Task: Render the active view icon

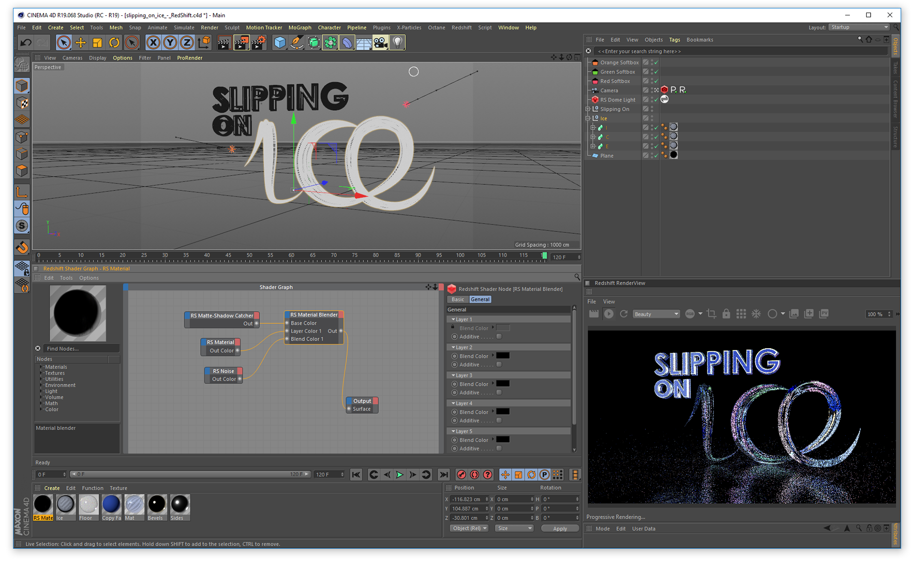Action: coord(224,42)
